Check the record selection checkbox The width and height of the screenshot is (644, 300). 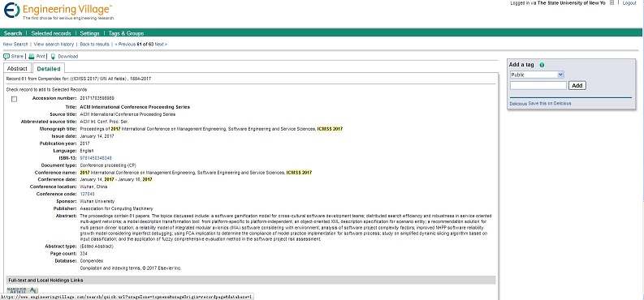(x=15, y=99)
